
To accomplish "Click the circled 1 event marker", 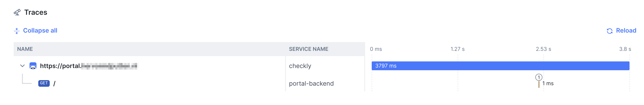I will pyautogui.click(x=539, y=77).
